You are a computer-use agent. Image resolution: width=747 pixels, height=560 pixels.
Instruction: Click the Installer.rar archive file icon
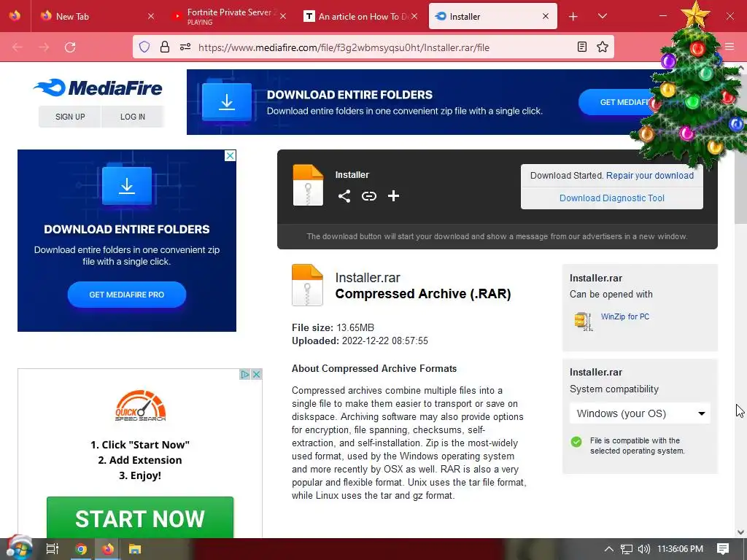[307, 285]
